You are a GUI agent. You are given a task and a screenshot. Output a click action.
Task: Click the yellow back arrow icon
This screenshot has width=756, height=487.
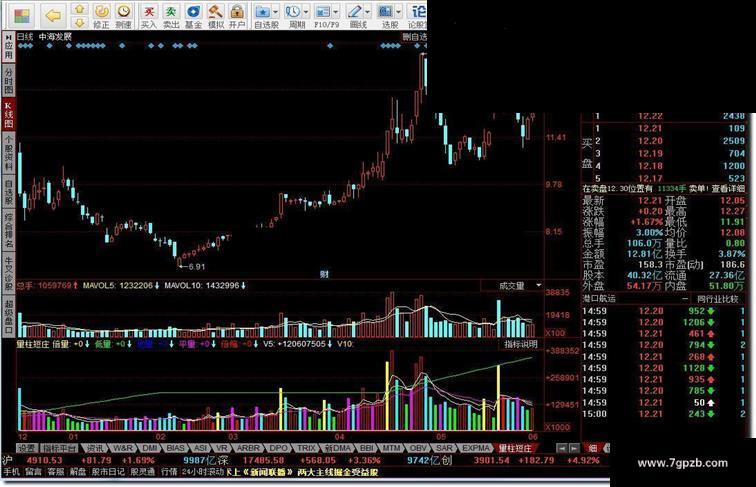coord(53,16)
